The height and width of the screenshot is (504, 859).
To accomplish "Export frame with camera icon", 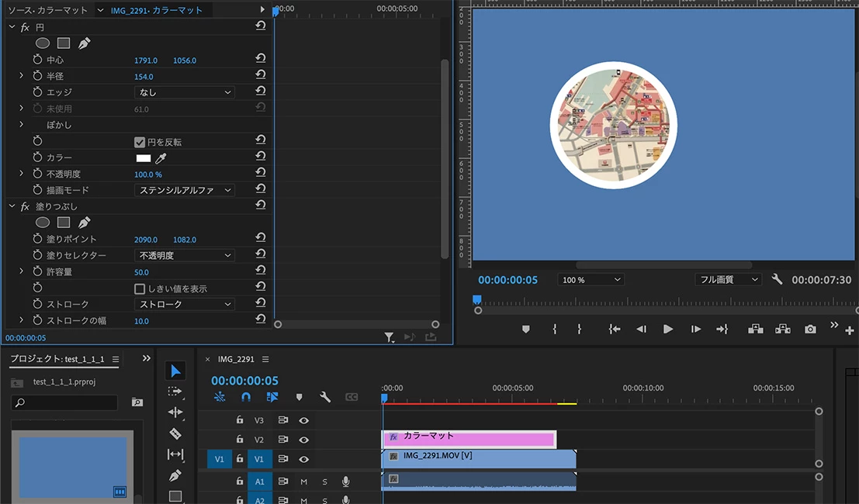I will (x=810, y=329).
